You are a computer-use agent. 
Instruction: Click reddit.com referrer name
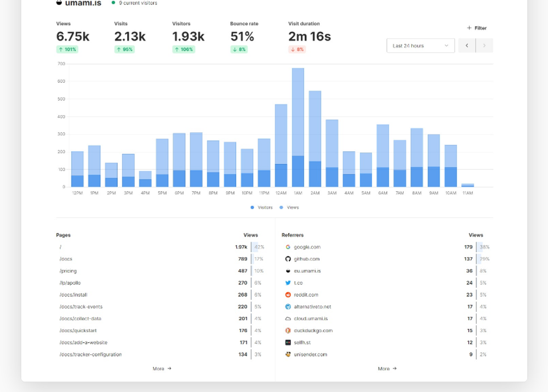pos(306,295)
